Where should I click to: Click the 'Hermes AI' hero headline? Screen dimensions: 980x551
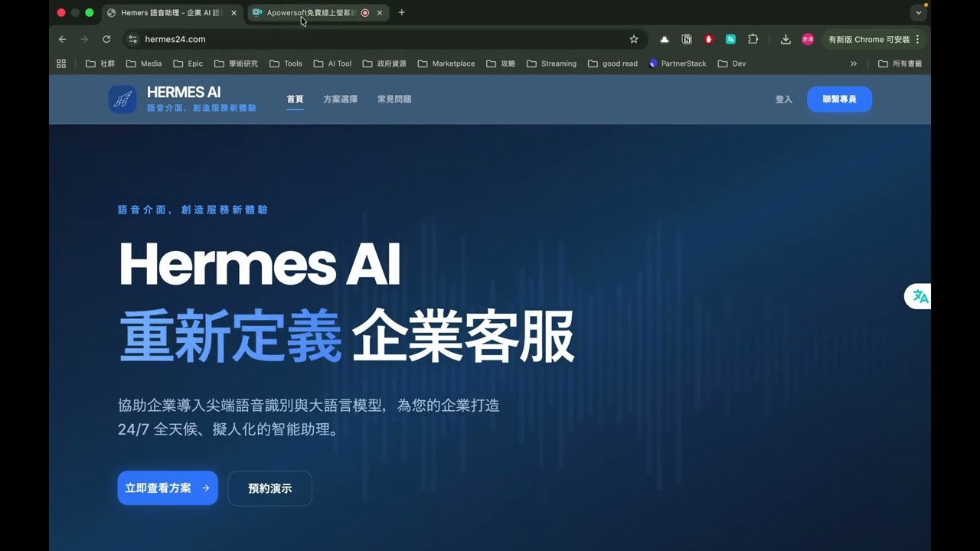(260, 265)
